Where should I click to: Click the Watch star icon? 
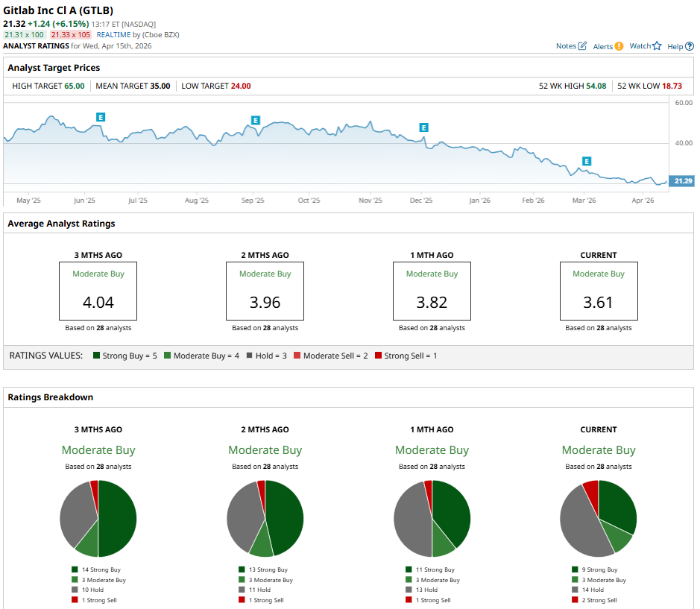pos(657,46)
